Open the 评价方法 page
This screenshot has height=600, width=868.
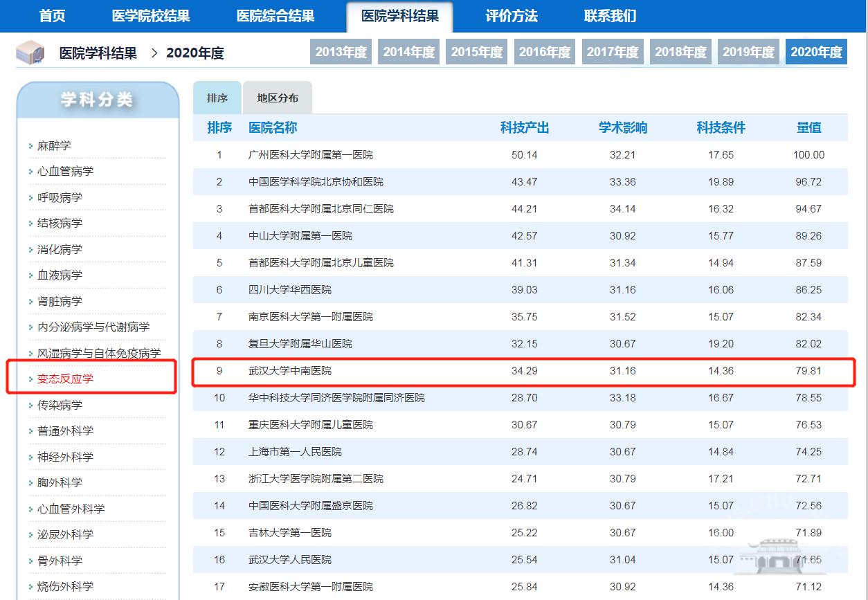(512, 16)
